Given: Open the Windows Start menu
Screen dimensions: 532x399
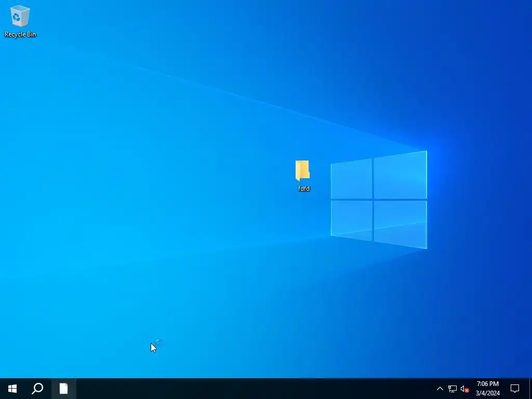Looking at the screenshot, I should point(12,389).
